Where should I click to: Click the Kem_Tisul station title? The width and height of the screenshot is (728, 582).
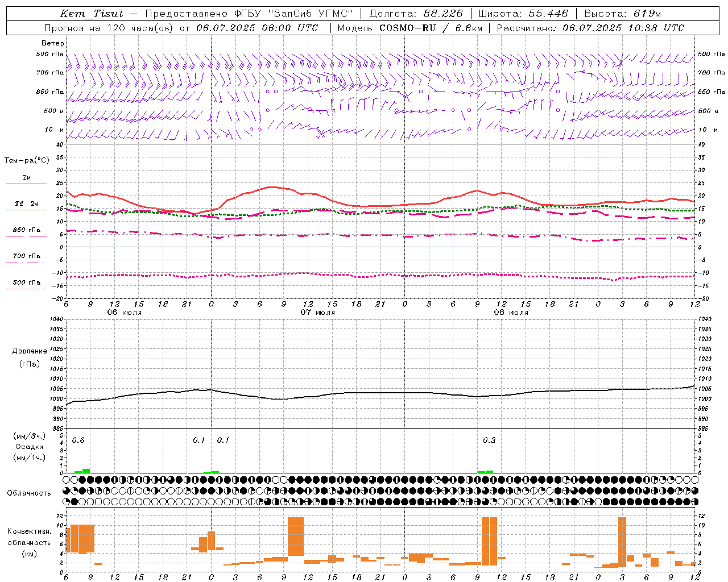coord(92,14)
